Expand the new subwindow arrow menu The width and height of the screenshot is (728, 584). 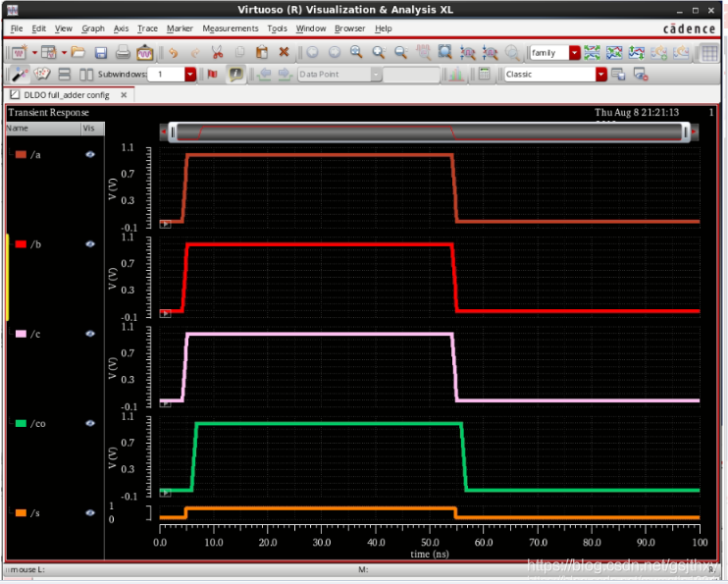point(64,52)
